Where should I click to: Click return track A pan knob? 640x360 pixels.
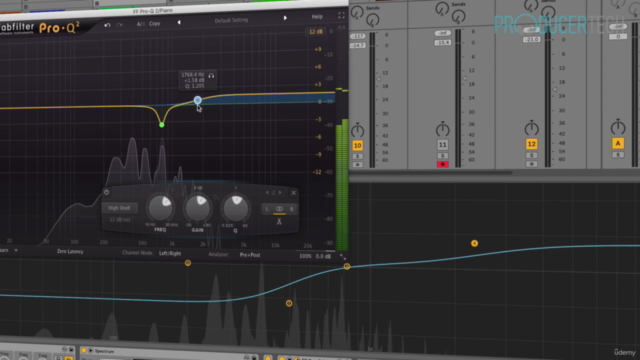pos(618,127)
